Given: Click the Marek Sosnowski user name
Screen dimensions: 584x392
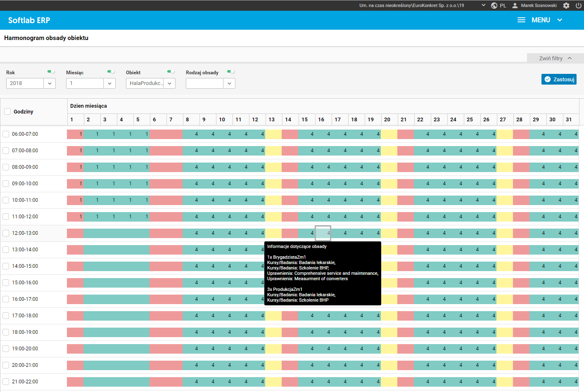Looking at the screenshot, I should (x=539, y=5).
